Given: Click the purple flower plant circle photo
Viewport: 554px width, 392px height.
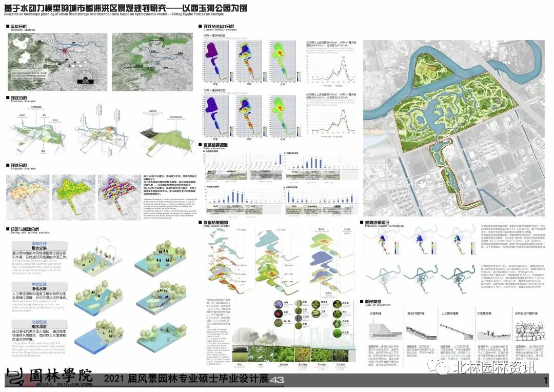Looking at the screenshot, I should tap(279, 304).
